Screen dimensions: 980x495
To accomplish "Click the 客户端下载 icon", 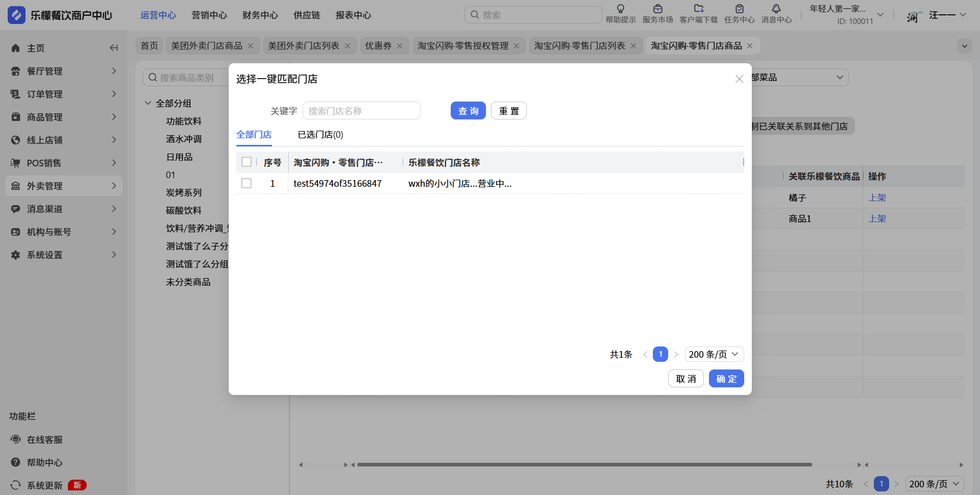I will (x=698, y=9).
